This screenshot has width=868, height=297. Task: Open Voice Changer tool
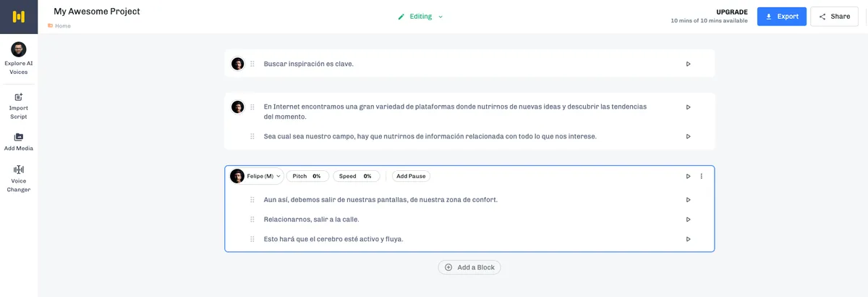pos(19,179)
